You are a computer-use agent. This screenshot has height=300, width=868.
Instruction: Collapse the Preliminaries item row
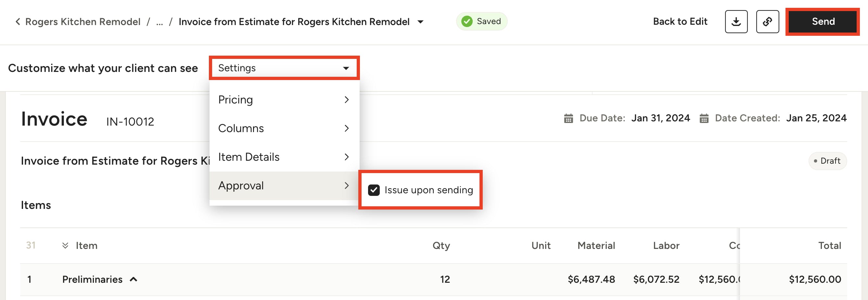(134, 279)
